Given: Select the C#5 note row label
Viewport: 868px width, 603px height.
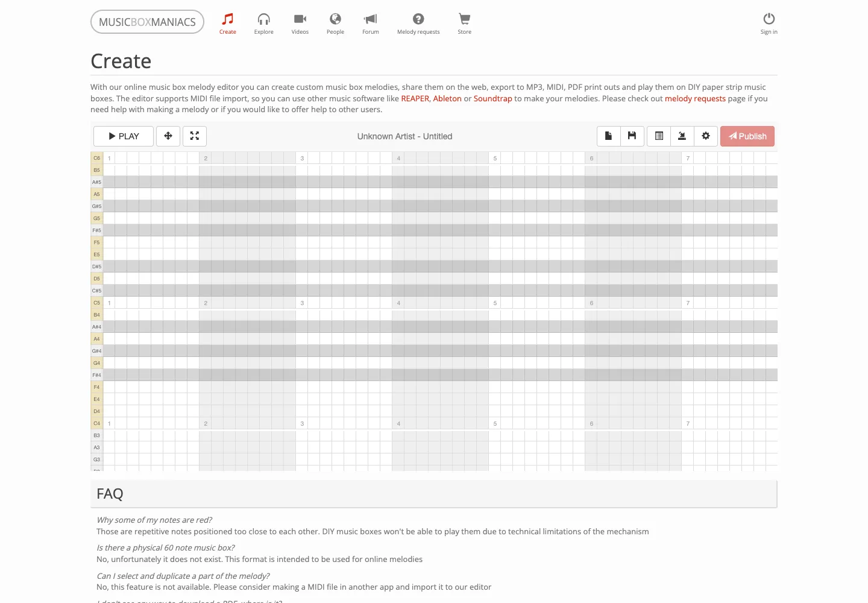Looking at the screenshot, I should click(x=96, y=291).
